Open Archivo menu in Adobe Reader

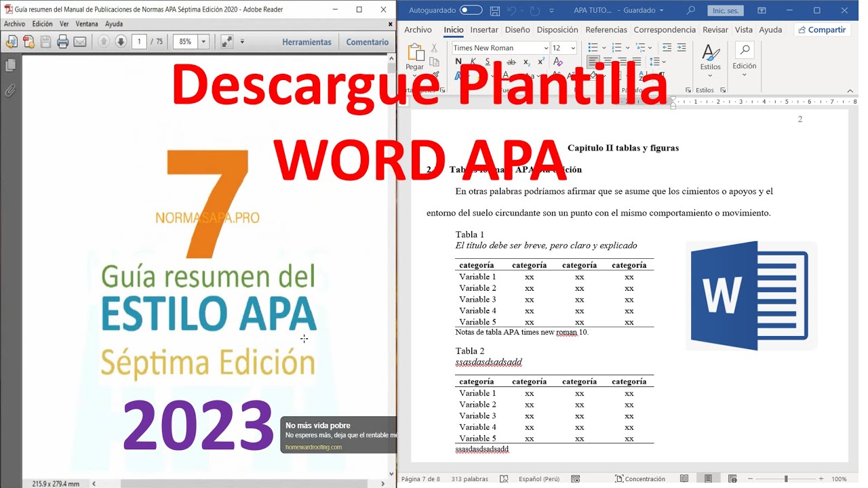[14, 24]
